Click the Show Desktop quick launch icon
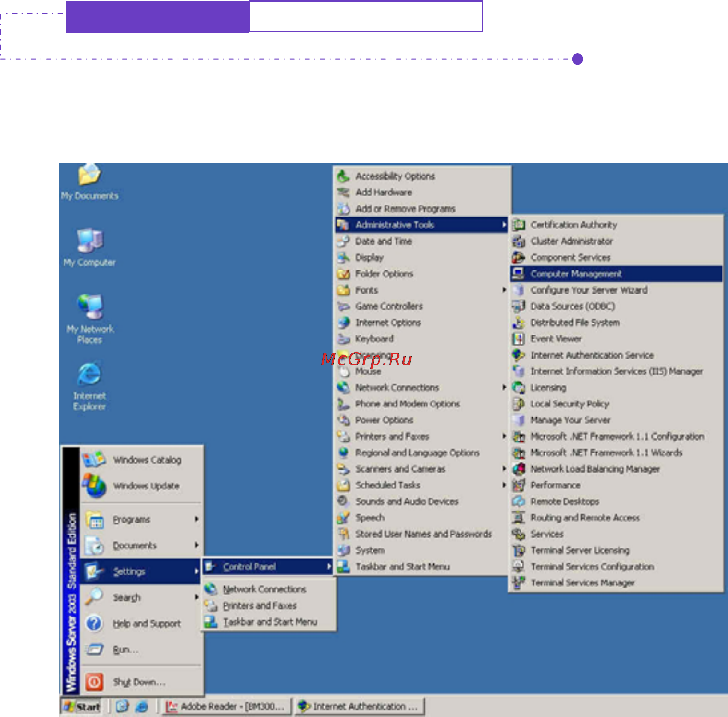 (122, 706)
